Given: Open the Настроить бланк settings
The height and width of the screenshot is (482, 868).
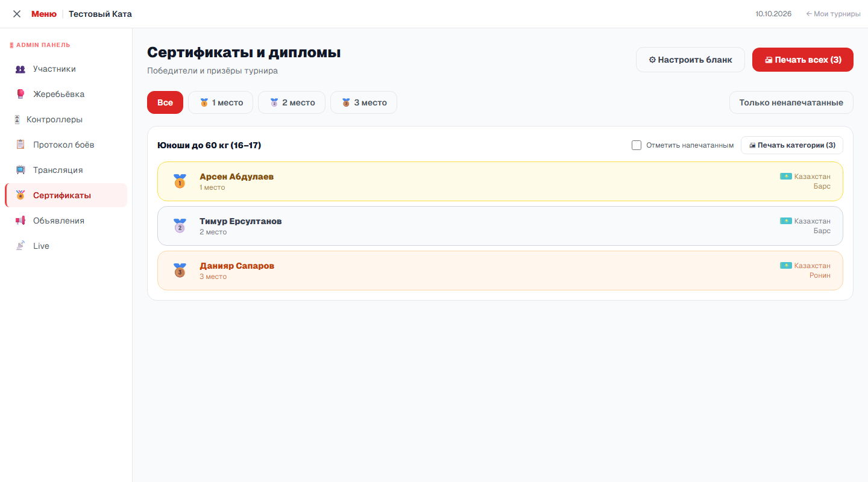Looking at the screenshot, I should 690,60.
